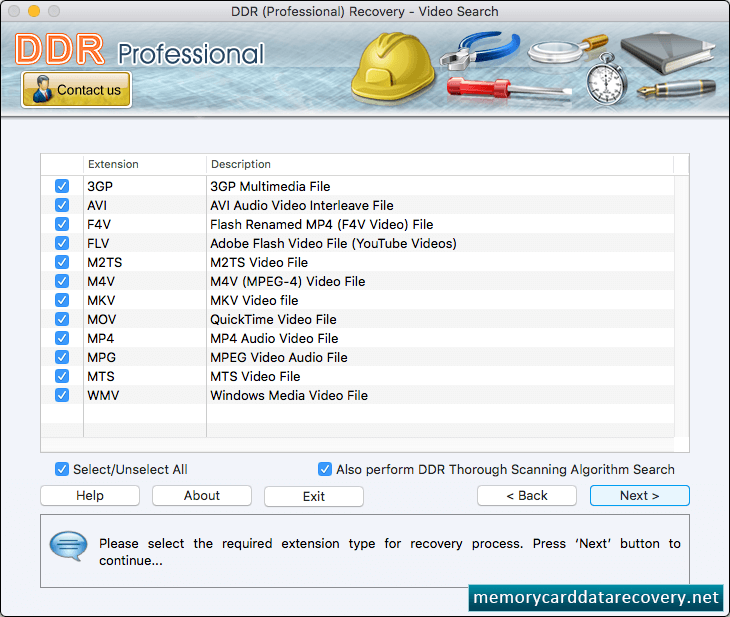
Task: Minimize the window with yellow button
Action: point(34,11)
